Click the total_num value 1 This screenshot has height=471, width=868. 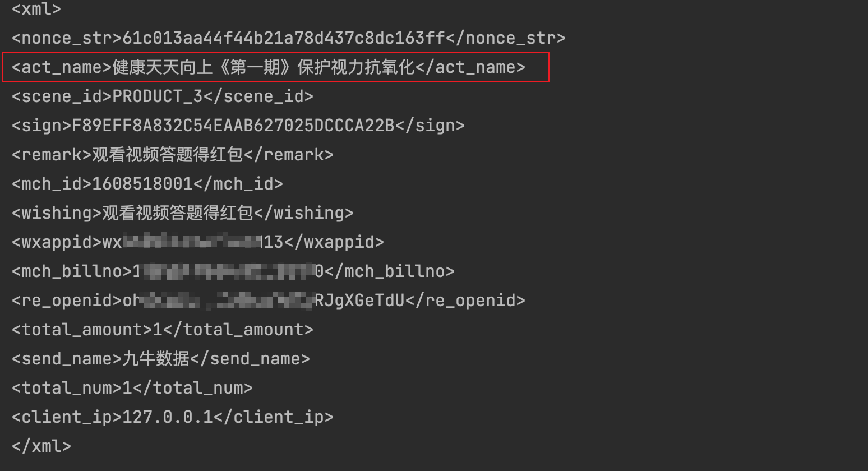[127, 387]
